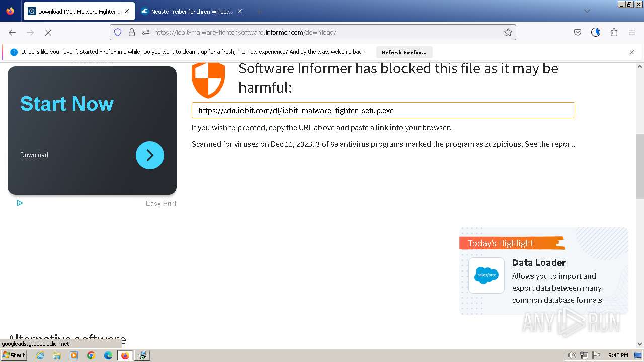This screenshot has width=644, height=362.
Task: Open the Data Loader link
Action: tap(539, 262)
